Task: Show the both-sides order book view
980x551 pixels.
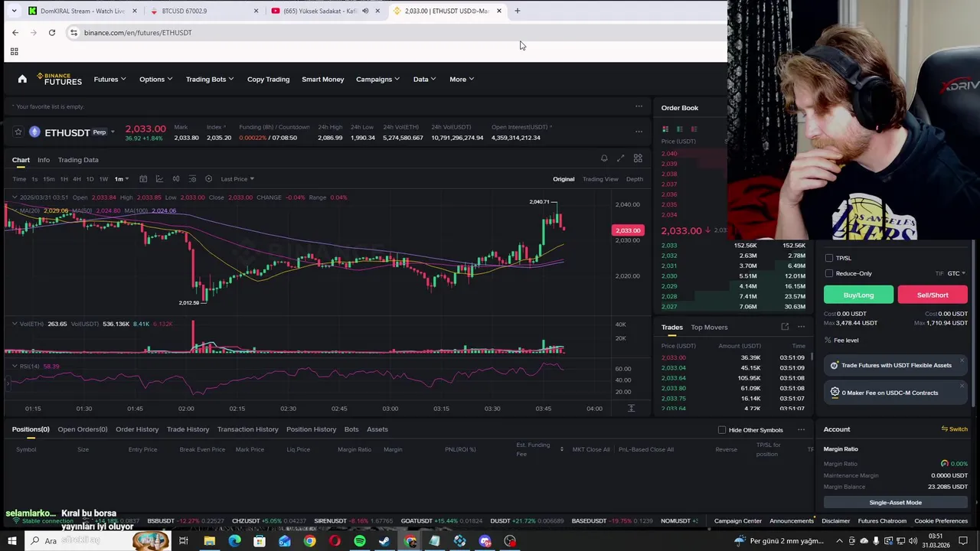Action: pos(665,129)
